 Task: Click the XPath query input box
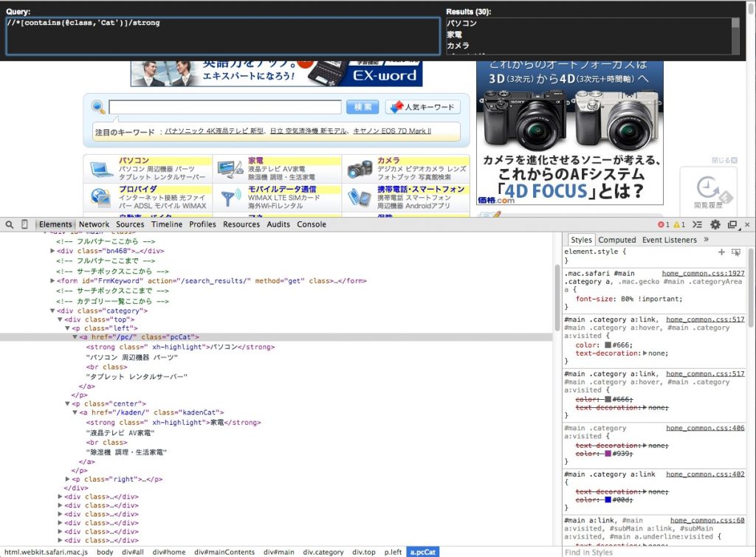(223, 36)
